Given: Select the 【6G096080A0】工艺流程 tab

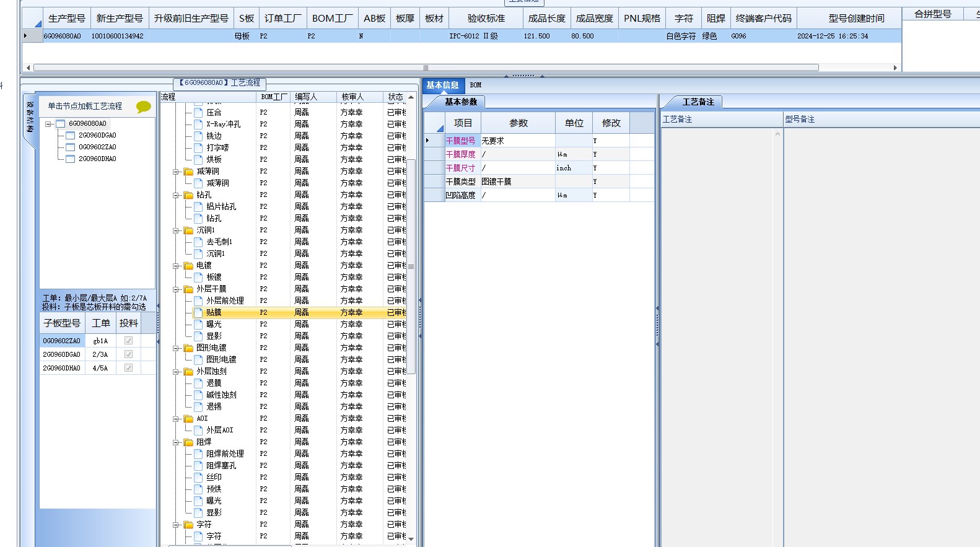Looking at the screenshot, I should pos(220,83).
